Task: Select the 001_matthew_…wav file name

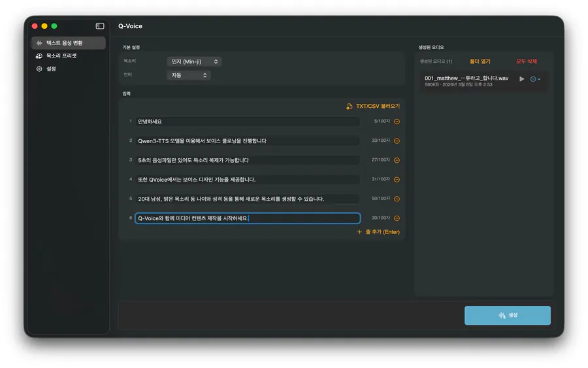Action: coord(466,78)
